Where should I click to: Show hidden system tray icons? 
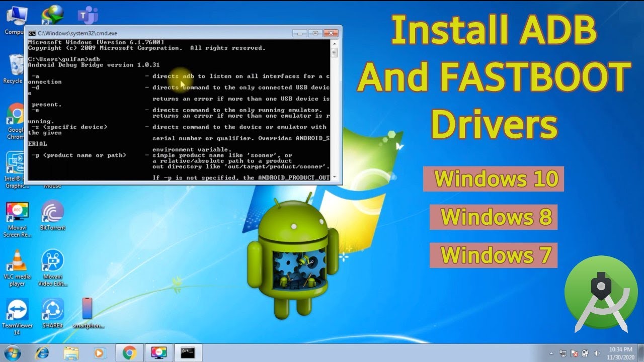click(551, 353)
